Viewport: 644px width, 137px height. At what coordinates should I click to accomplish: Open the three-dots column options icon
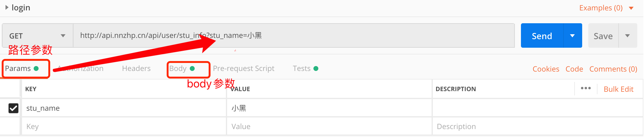pyautogui.click(x=586, y=88)
